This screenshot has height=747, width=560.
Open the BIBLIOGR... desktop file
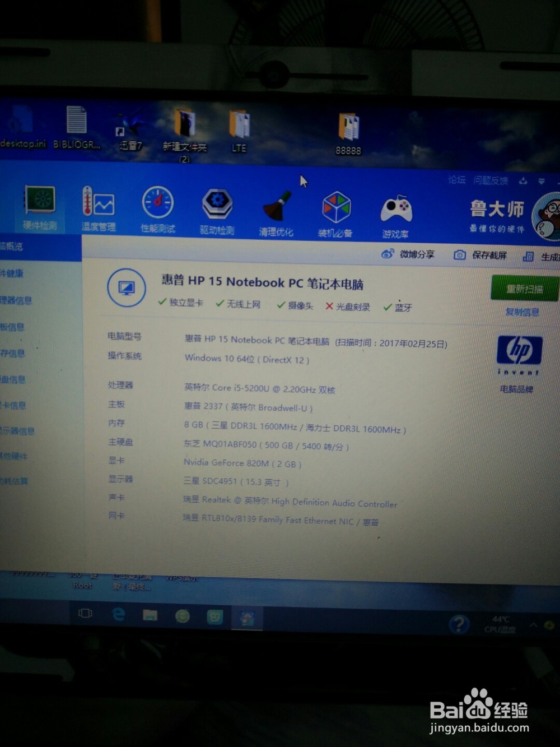point(77,127)
